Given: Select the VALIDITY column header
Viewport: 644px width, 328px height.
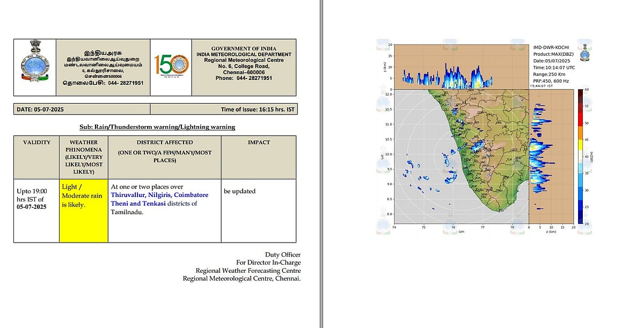Looking at the screenshot, I should (x=36, y=143).
